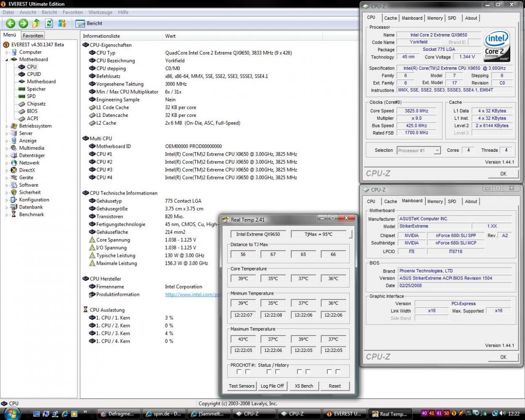Launch the media player quick launch icon
525x420 pixels.
pos(74,414)
